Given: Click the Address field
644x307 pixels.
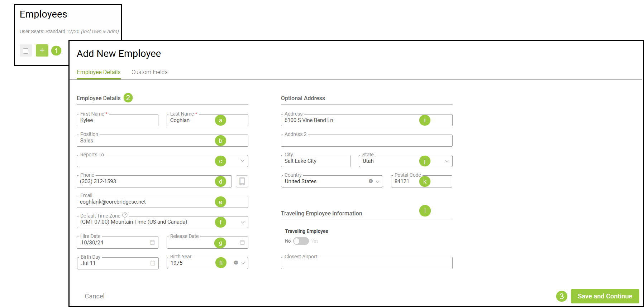Looking at the screenshot, I should (367, 120).
